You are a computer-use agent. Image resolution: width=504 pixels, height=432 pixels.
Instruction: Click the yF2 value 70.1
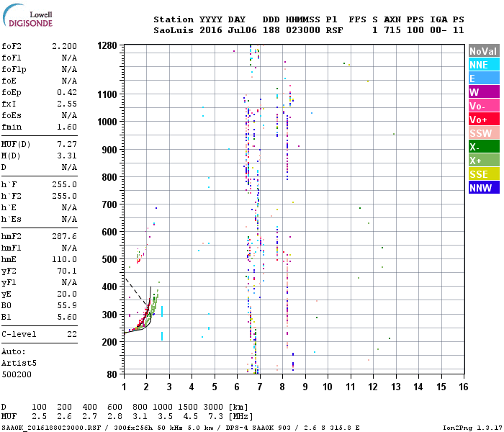coord(67,271)
